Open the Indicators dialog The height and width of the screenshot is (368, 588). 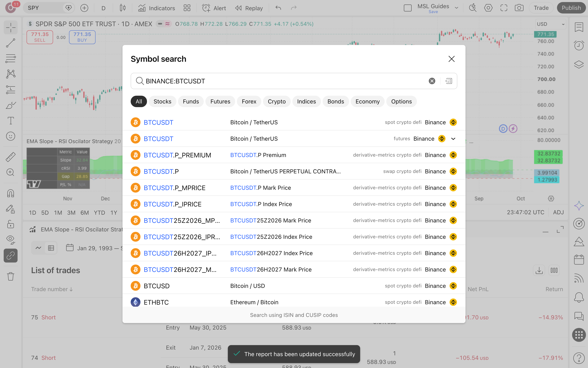(x=156, y=8)
